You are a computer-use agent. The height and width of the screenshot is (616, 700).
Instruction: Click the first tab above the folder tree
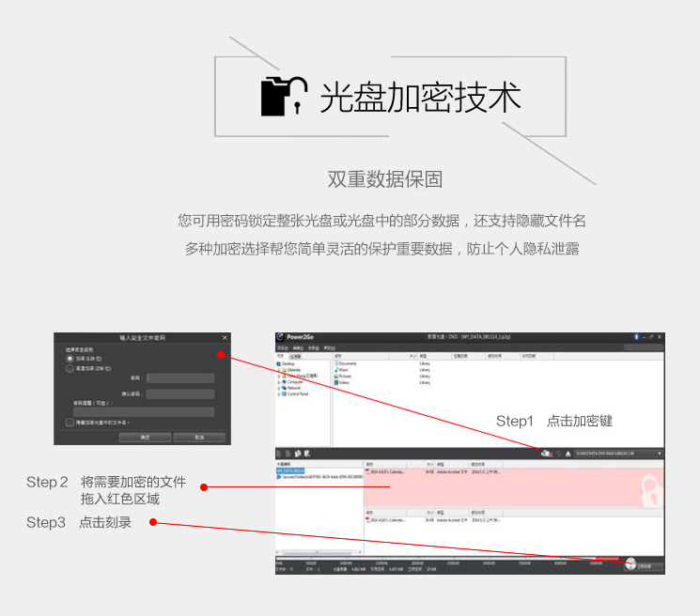(x=281, y=356)
